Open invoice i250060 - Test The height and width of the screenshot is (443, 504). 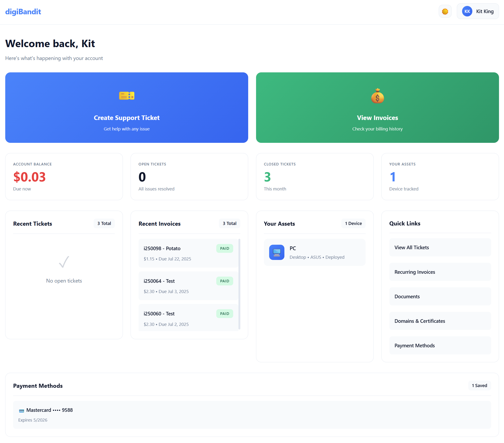click(x=159, y=314)
